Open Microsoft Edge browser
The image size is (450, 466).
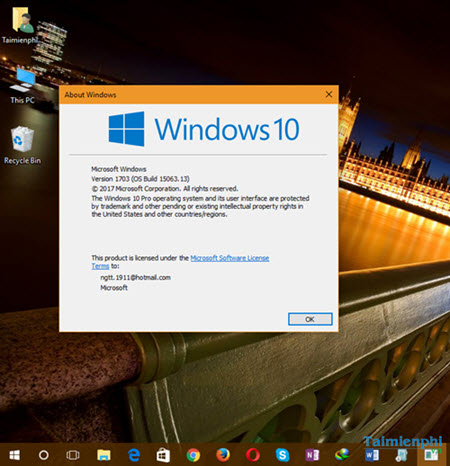(x=134, y=455)
